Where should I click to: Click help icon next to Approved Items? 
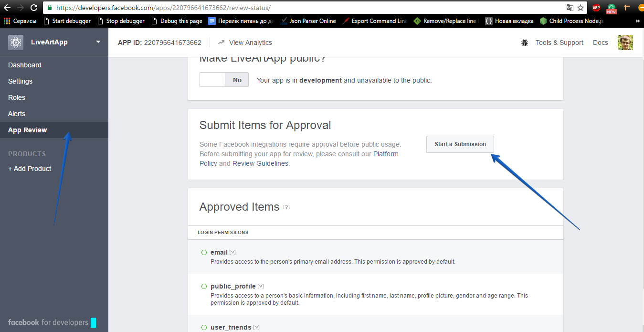point(286,207)
